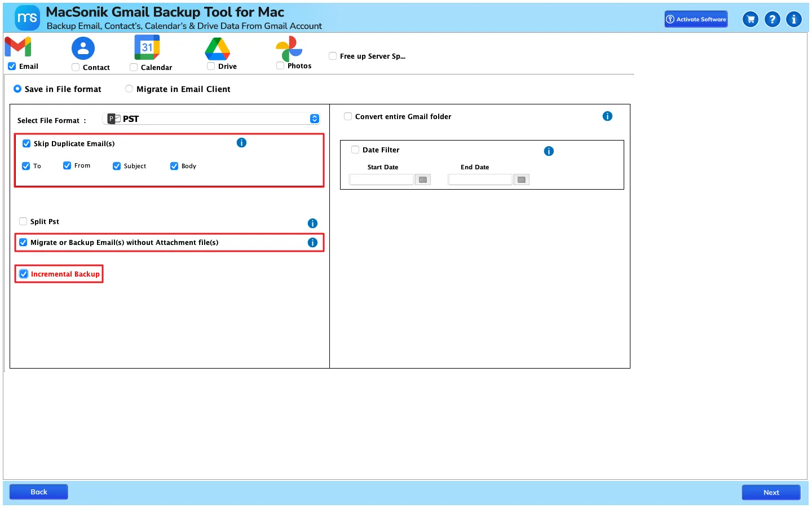812x508 pixels.
Task: Enable the Photos checkbox
Action: coord(280,65)
